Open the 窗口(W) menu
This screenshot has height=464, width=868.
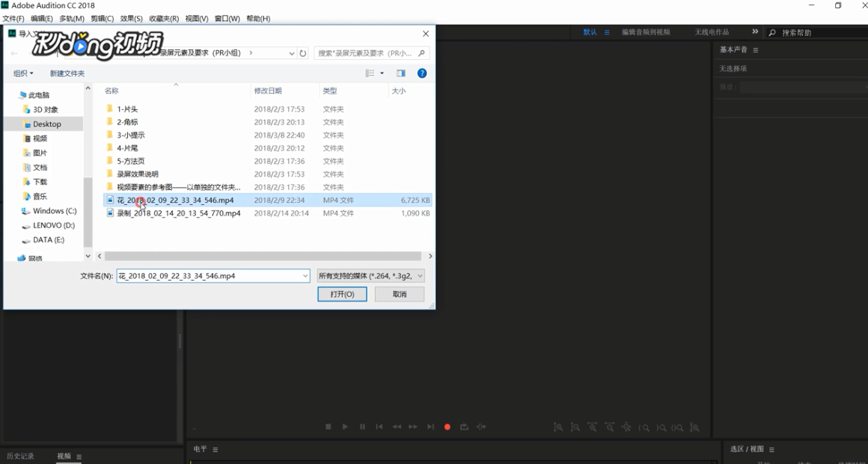point(227,19)
